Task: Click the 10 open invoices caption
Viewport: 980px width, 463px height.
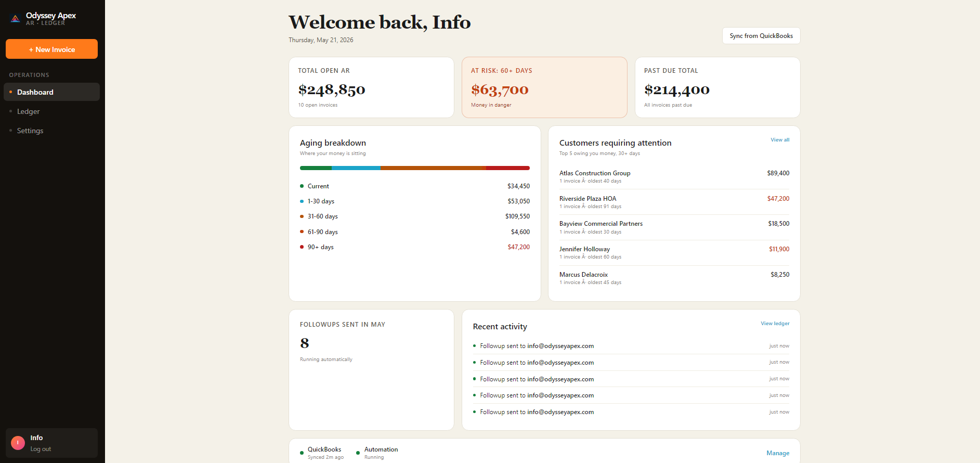Action: [318, 105]
